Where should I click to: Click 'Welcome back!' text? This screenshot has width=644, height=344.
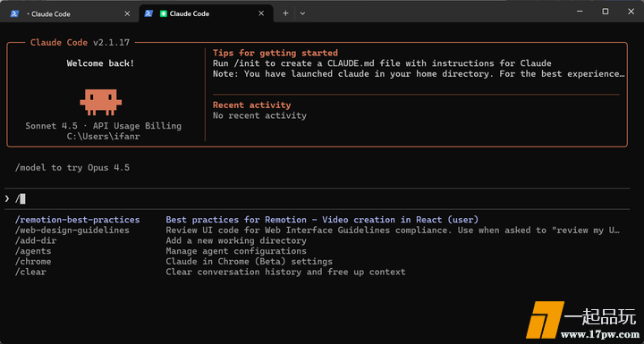100,63
